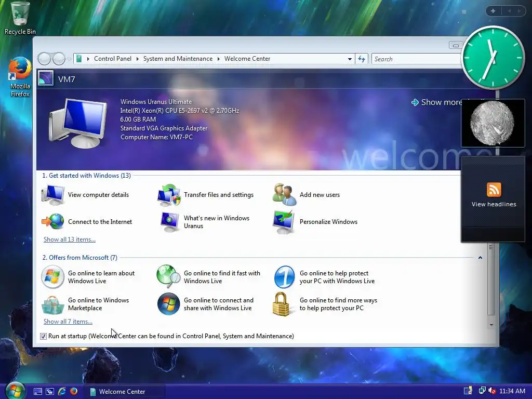Click Go online to find it fast icon
The height and width of the screenshot is (399, 532).
point(169,276)
